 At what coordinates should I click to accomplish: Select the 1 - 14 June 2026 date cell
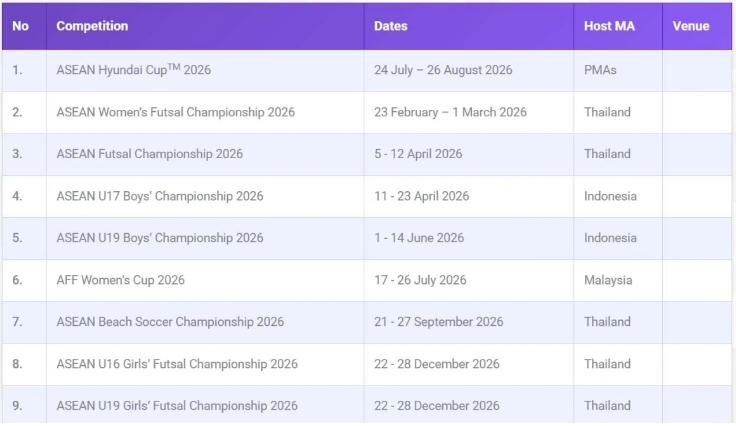tap(419, 238)
